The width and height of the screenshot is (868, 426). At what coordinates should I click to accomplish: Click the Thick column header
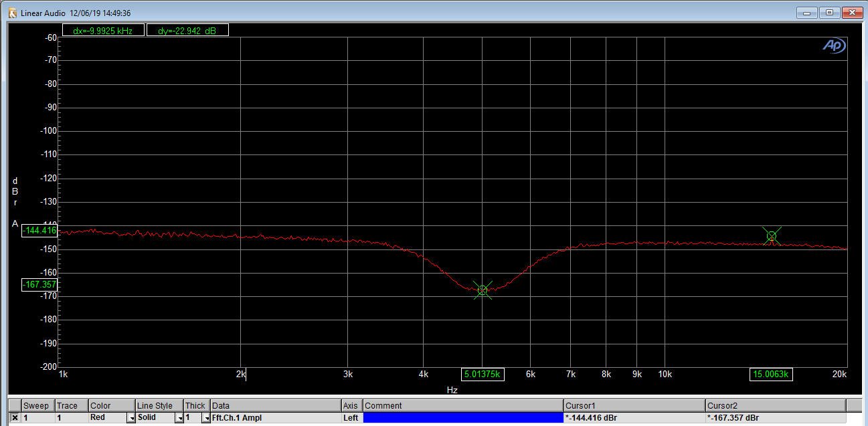tap(197, 406)
